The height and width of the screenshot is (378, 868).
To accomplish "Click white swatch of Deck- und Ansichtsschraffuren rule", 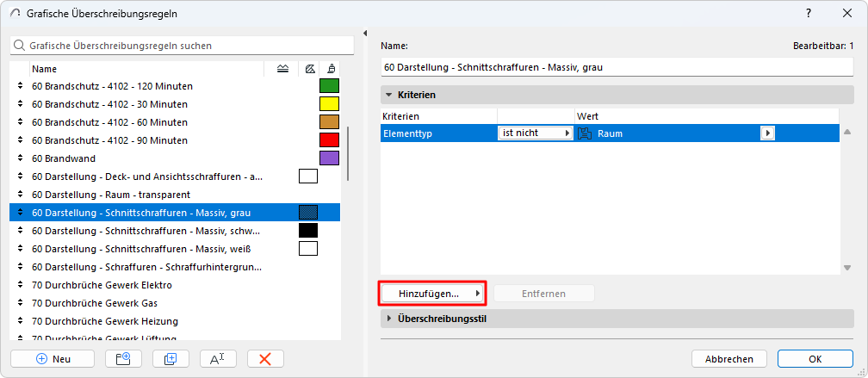I will 308,177.
